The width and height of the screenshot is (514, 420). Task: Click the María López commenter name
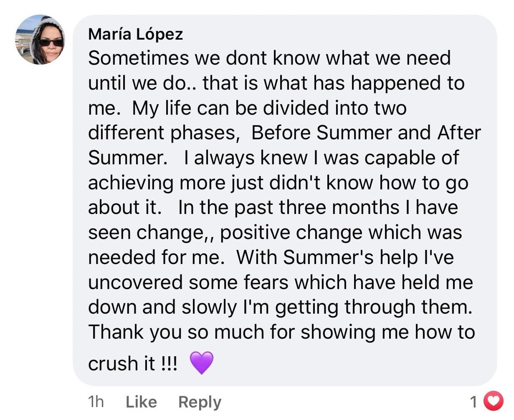pos(135,34)
